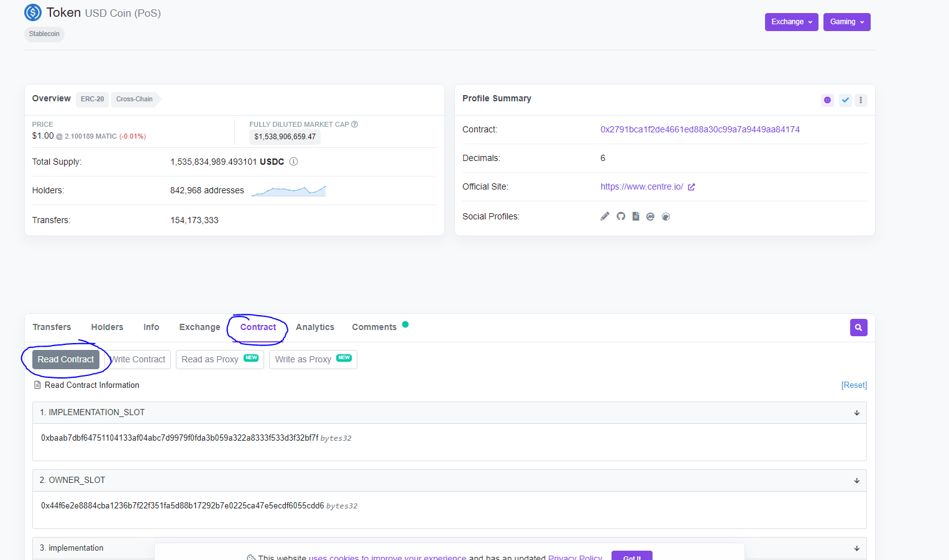Click the 2.100189 MATIC price text
Image resolution: width=949 pixels, height=560 pixels.
tap(91, 136)
